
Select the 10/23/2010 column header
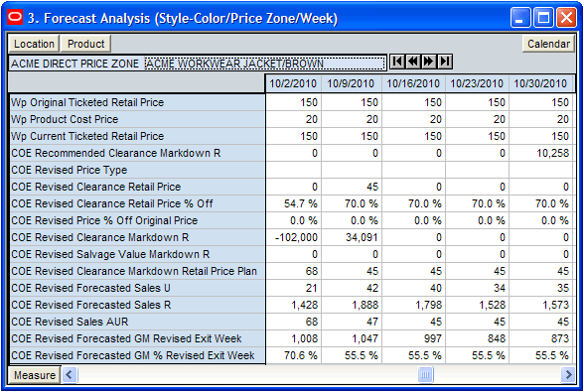(x=477, y=83)
